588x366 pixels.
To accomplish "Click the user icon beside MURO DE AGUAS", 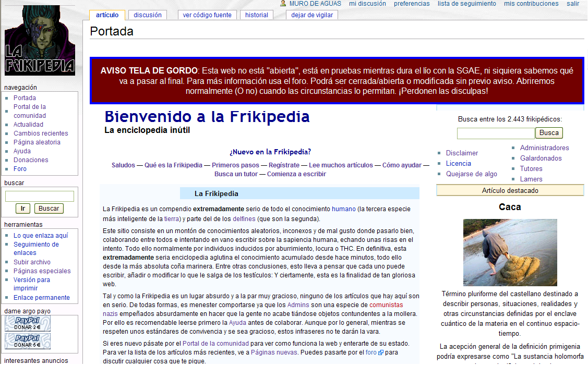I will tap(283, 4).
